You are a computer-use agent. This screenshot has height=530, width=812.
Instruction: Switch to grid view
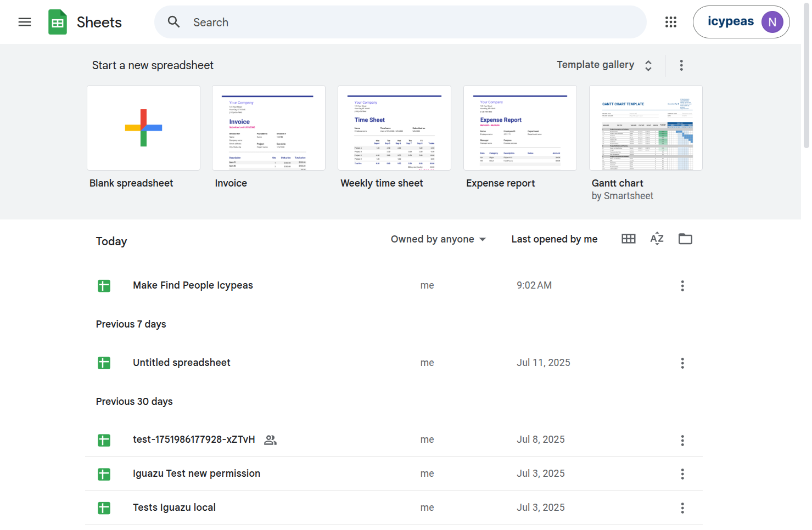[629, 239]
